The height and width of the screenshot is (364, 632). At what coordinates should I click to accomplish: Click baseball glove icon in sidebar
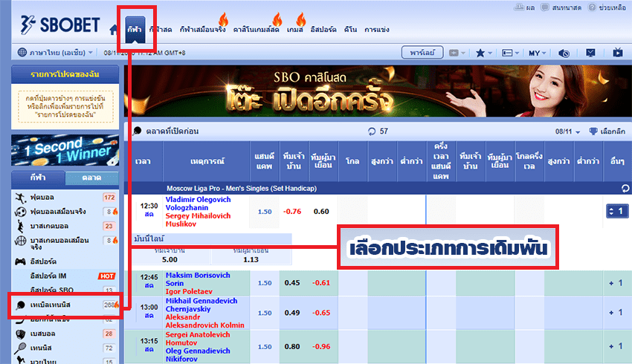20,334
